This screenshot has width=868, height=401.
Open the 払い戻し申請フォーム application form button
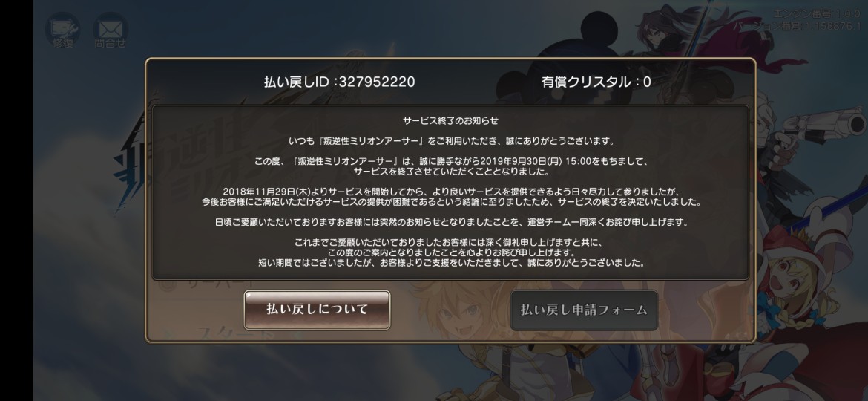[x=584, y=310]
